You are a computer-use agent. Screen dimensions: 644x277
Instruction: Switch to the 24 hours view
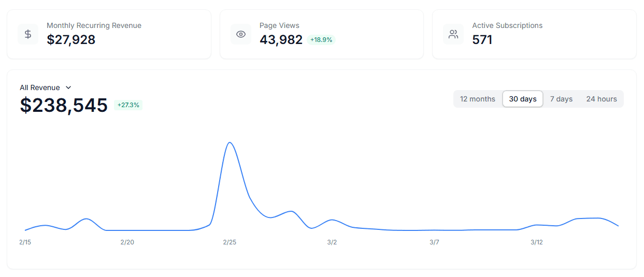pyautogui.click(x=601, y=99)
